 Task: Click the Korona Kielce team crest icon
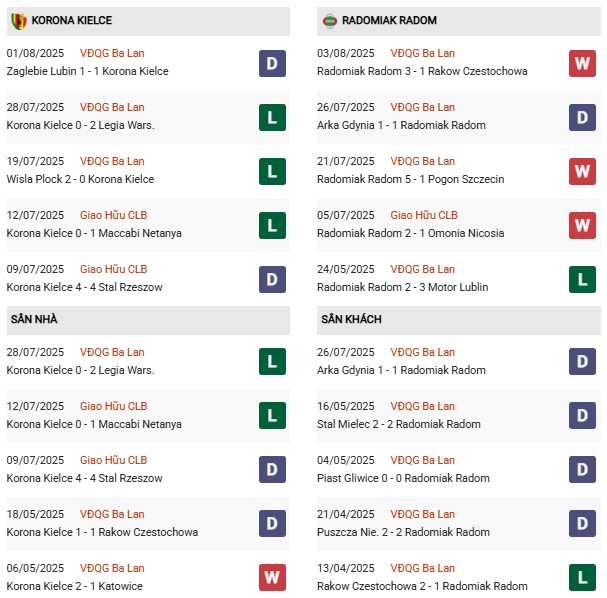pos(18,20)
